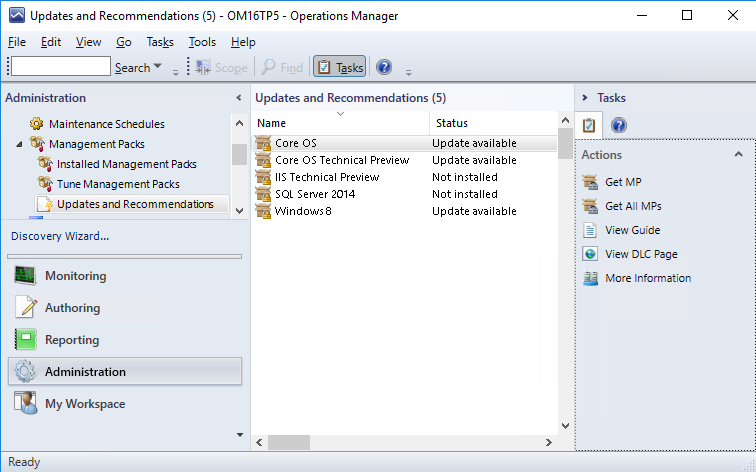Click the Operations Manager app icon in title bar
This screenshot has height=472, width=756.
click(17, 15)
